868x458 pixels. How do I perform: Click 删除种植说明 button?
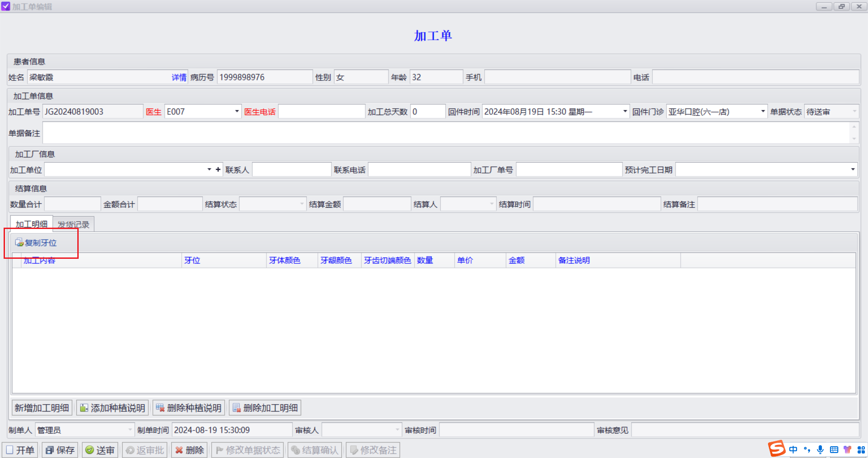tap(189, 408)
